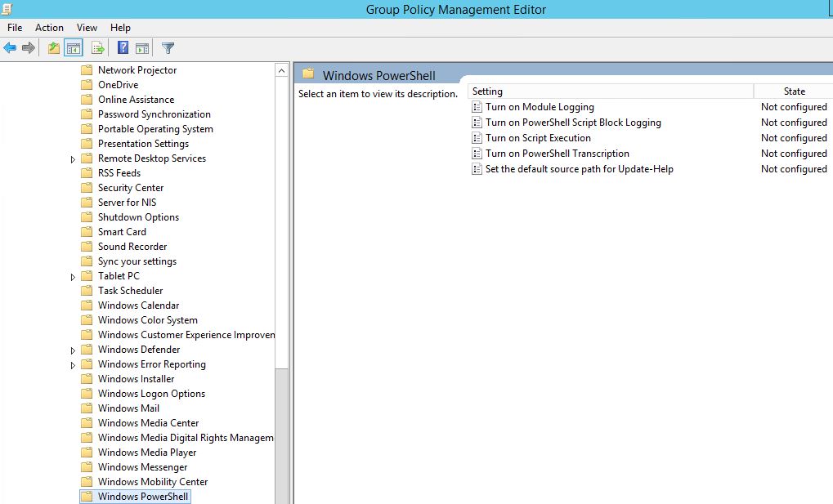833x504 pixels.
Task: Select Windows Mobility Center tree item
Action: click(153, 482)
